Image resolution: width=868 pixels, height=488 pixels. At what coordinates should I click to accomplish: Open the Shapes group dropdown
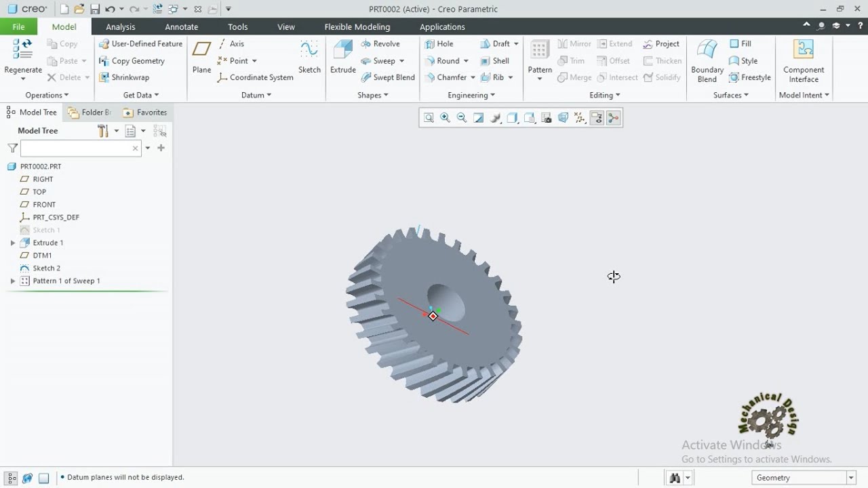click(x=373, y=95)
